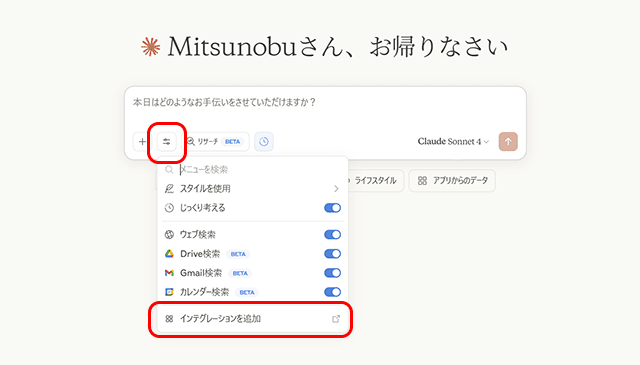Click the style pen icon beside スタイルを使用
The width and height of the screenshot is (640, 365).
169,189
